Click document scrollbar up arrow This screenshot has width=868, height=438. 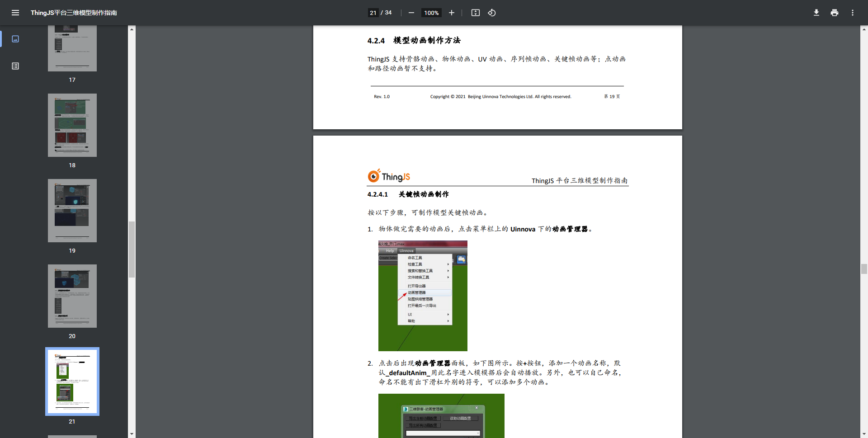(x=864, y=29)
